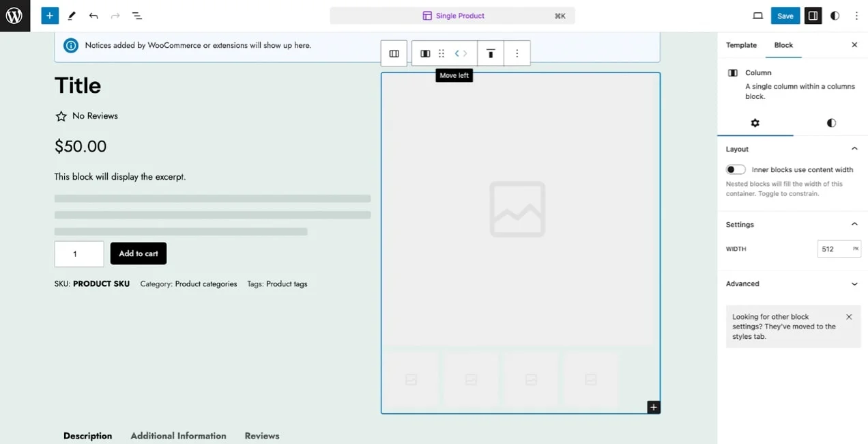The width and height of the screenshot is (868, 444).
Task: Switch to the Template tab
Action: (x=741, y=45)
